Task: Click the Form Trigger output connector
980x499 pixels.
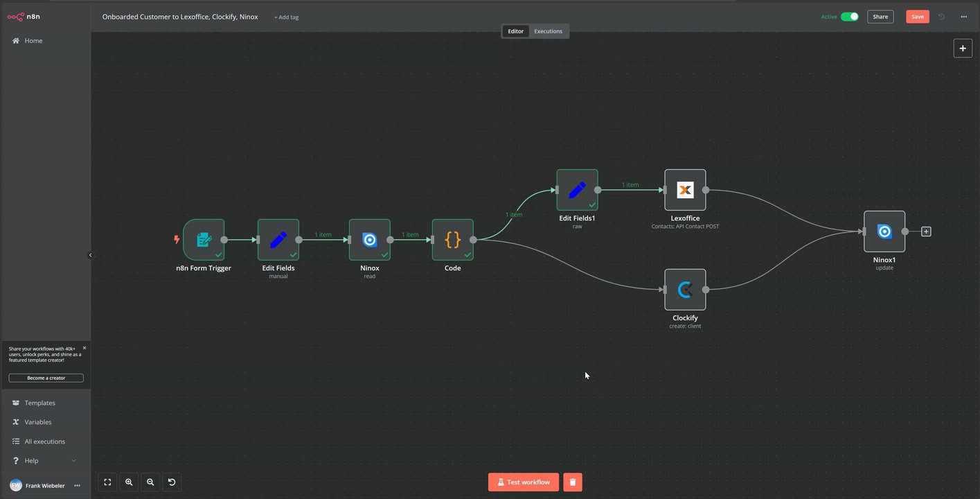Action: pyautogui.click(x=224, y=240)
